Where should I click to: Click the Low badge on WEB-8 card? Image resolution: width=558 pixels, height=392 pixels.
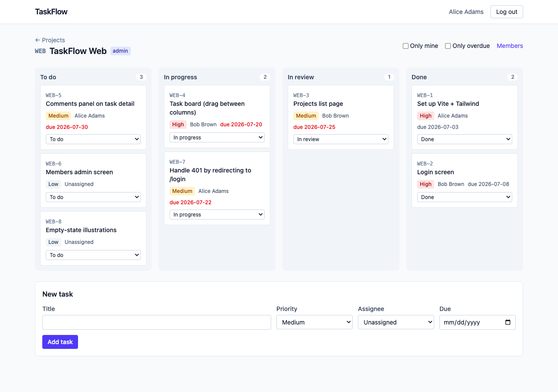pos(54,242)
